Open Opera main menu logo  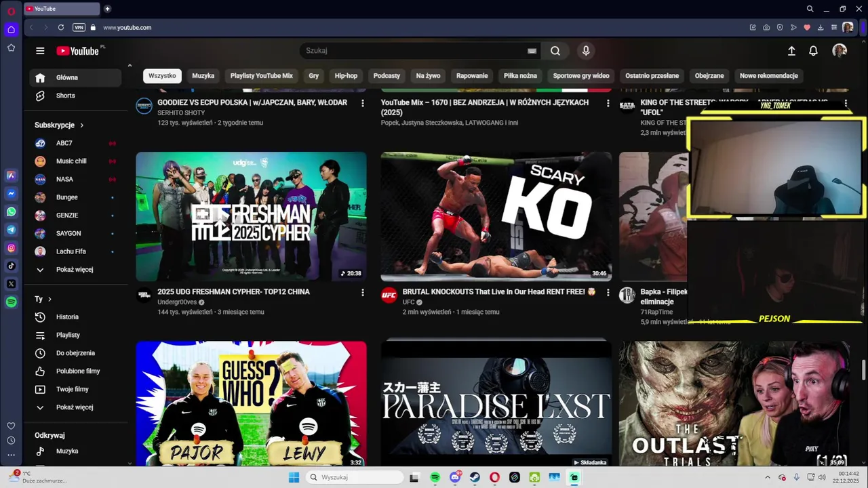coord(11,11)
